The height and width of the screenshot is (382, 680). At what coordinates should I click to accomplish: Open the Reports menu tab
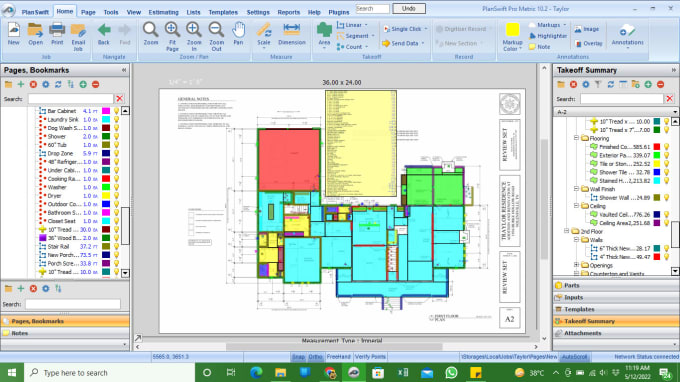point(288,12)
